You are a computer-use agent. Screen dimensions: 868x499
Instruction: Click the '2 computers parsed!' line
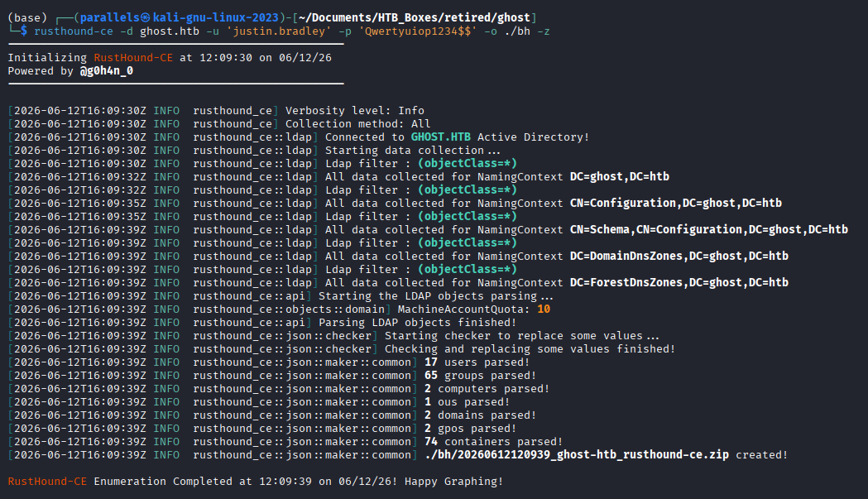(x=487, y=389)
